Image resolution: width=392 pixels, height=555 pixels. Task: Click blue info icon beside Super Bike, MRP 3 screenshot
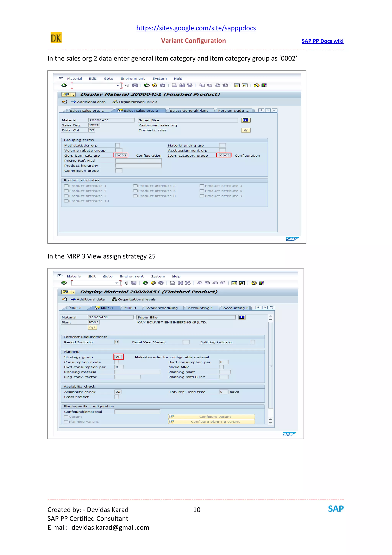tap(242, 317)
